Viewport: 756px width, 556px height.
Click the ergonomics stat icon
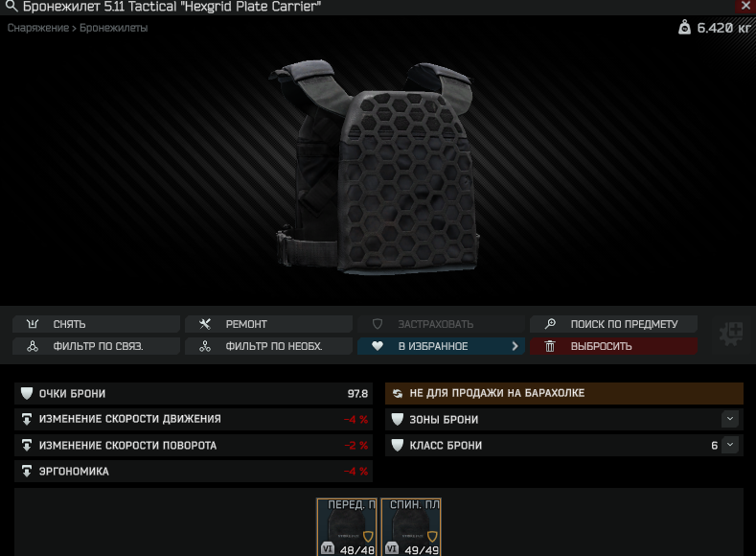click(x=27, y=471)
